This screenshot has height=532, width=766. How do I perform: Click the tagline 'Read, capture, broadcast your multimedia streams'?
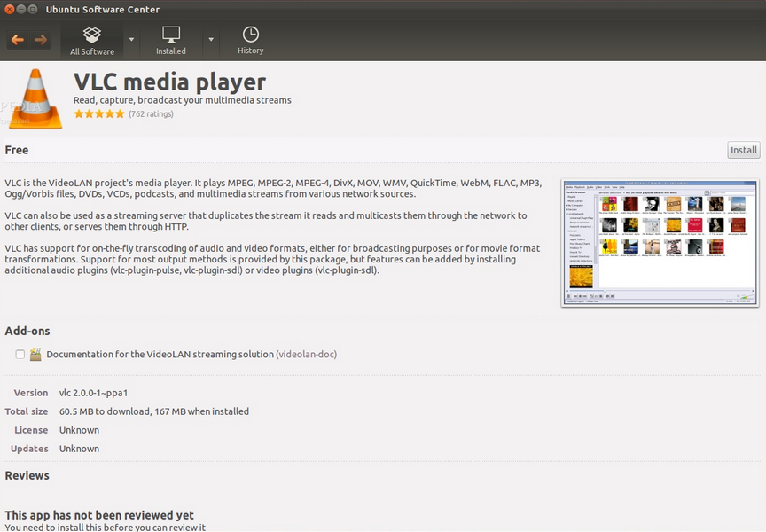[183, 100]
